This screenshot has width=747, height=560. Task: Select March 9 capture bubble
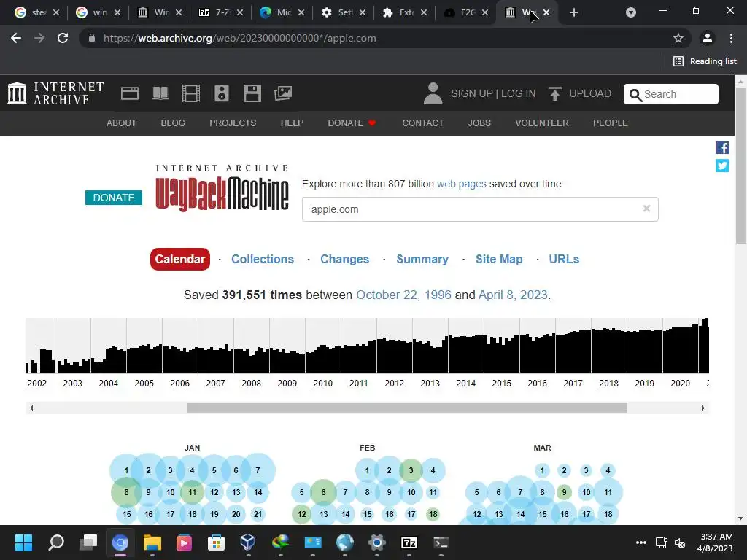point(564,492)
